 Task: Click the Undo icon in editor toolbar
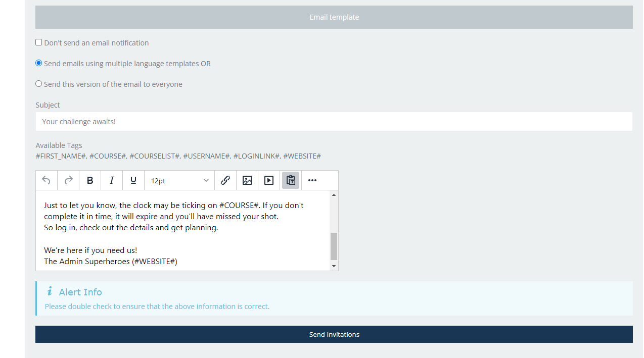47,180
